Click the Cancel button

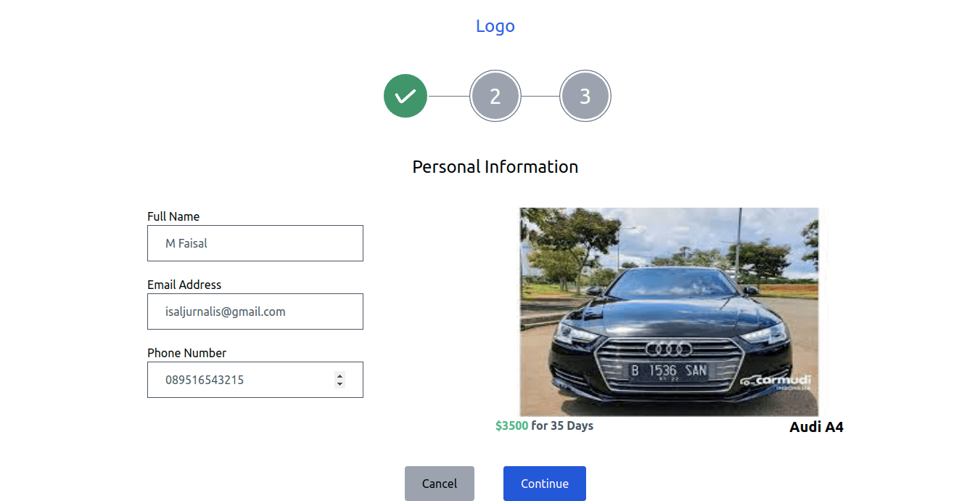click(440, 484)
